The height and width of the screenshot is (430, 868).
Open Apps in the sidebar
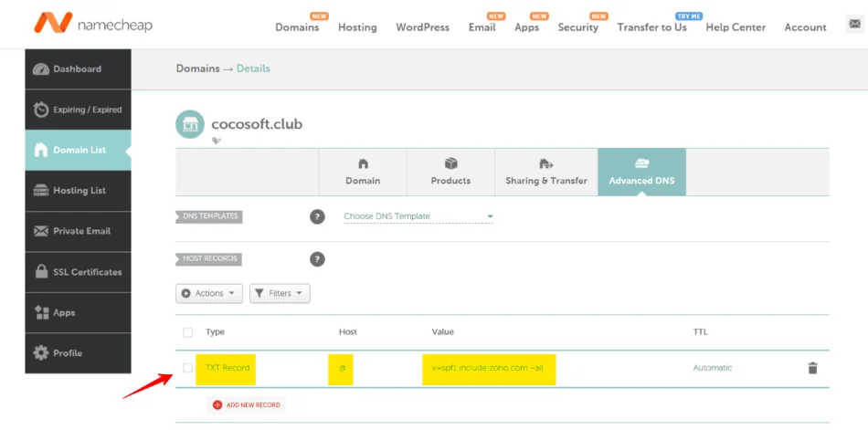coord(78,312)
